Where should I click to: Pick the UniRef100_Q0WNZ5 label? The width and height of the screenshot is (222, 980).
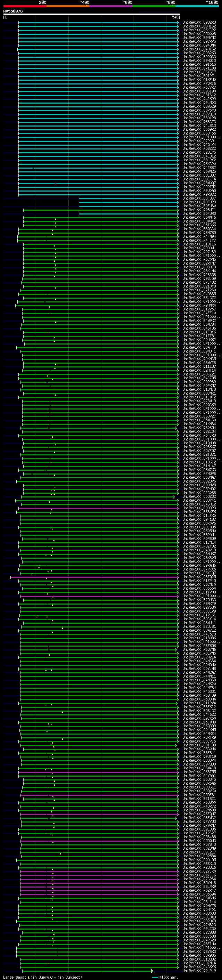pyautogui.click(x=199, y=172)
